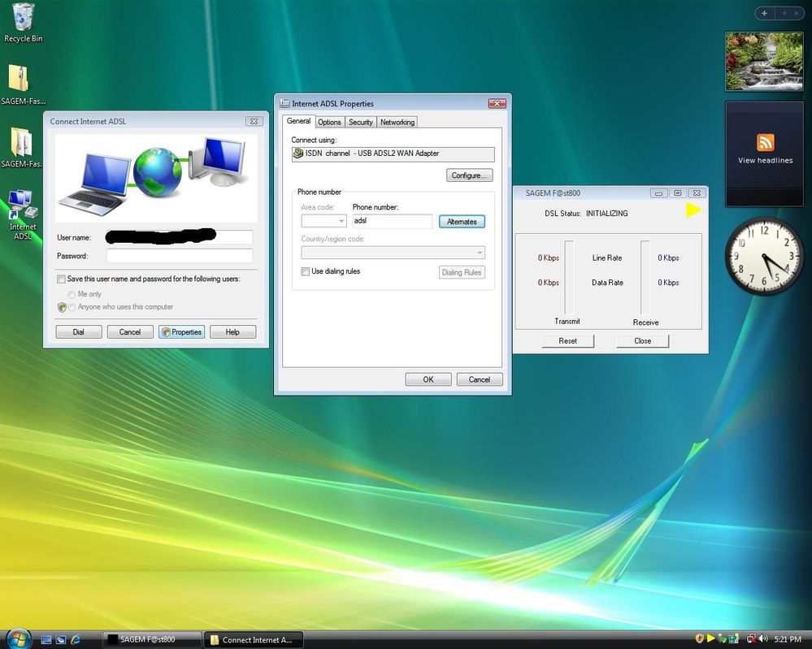Open the Recycle Bin desktop icon
This screenshot has height=649, width=812.
[x=24, y=19]
